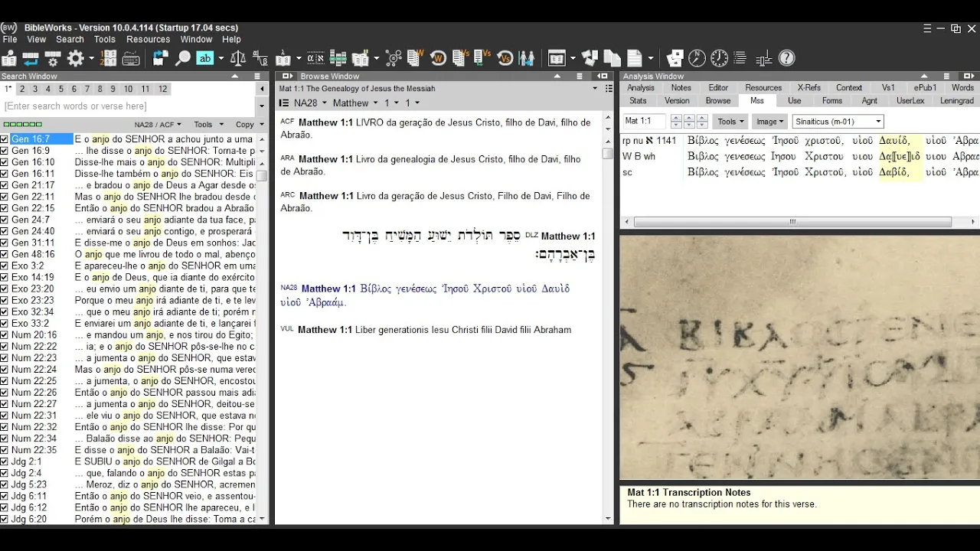The height and width of the screenshot is (551, 980).
Task: Click the verse list icon in Browse Window
Action: tap(283, 103)
